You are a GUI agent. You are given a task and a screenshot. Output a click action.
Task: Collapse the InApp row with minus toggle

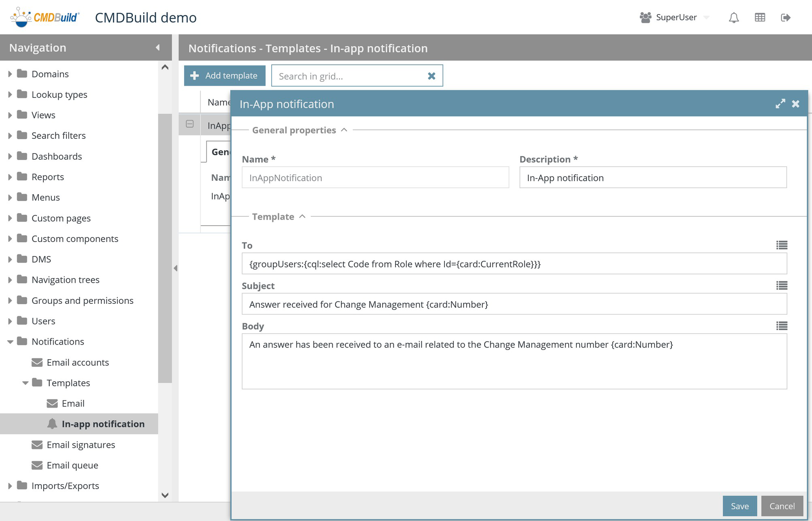[x=190, y=124]
